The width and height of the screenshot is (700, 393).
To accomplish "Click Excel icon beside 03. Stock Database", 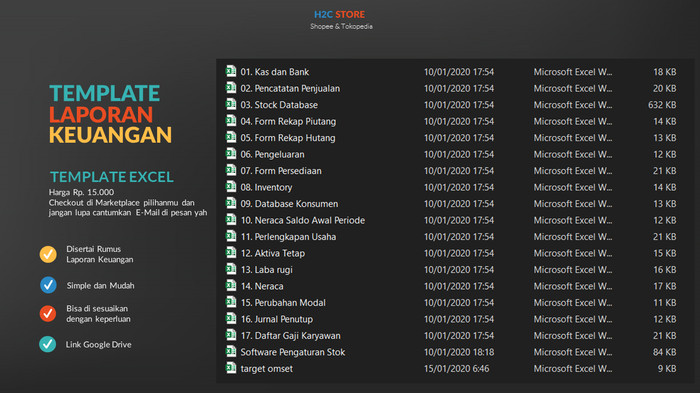I will click(231, 105).
